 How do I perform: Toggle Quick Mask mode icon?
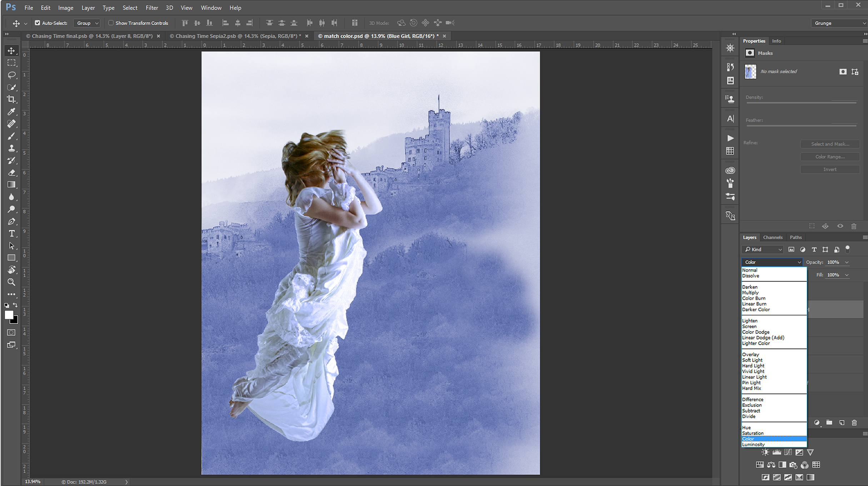tap(11, 332)
